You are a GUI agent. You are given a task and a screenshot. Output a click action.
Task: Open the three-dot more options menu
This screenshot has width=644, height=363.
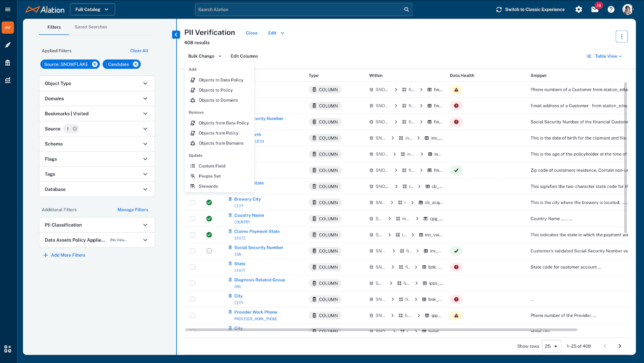[x=621, y=37]
